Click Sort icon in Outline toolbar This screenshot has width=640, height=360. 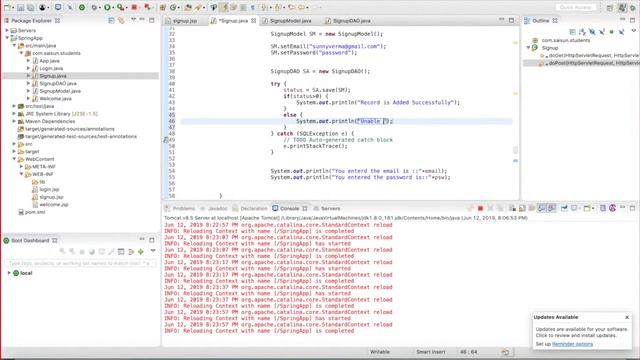582,31
